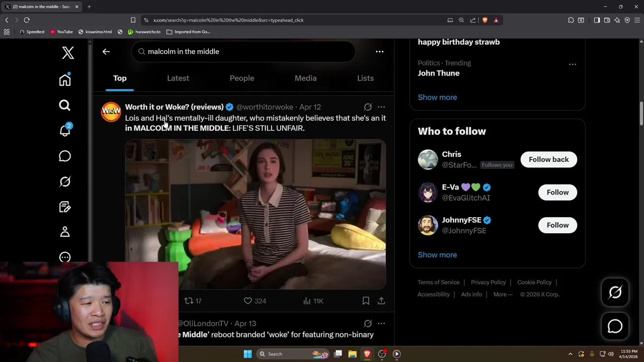Screen dimensions: 644x362
Task: Bookmark the worthitorwoke post
Action: 366,301
